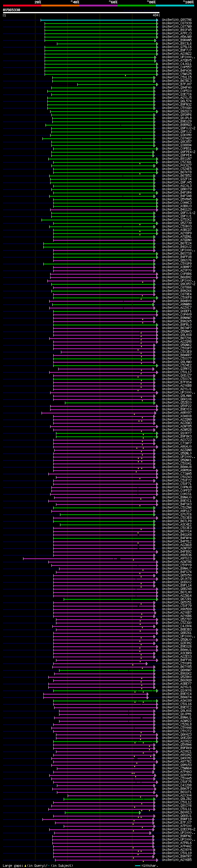Select the UniRef100_A7QBV5 entry
The height and width of the screenshot is (868, 197).
pyautogui.click(x=177, y=60)
